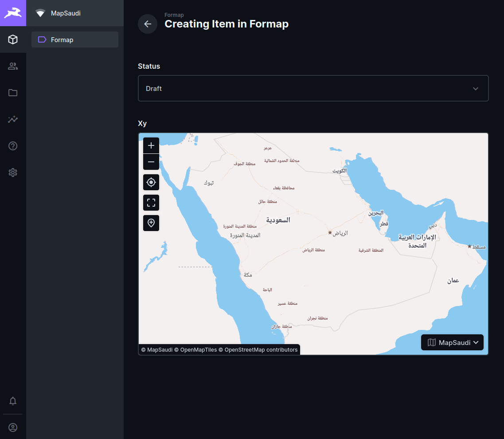Click the Formap breadcrumb above the title

[174, 15]
